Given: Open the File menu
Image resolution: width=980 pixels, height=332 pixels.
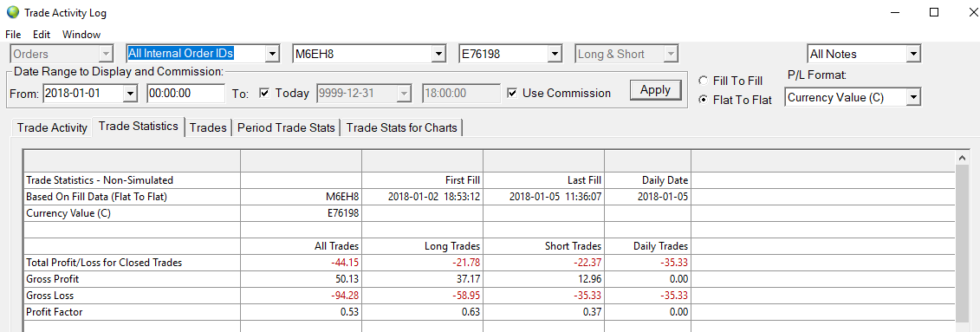Looking at the screenshot, I should coord(13,35).
